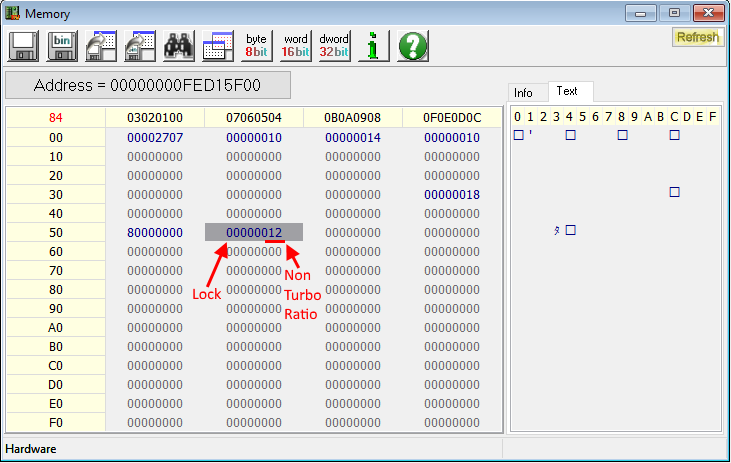The height and width of the screenshot is (463, 731).
Task: Click the fourth toolbar icon with arrow
Action: [x=140, y=46]
